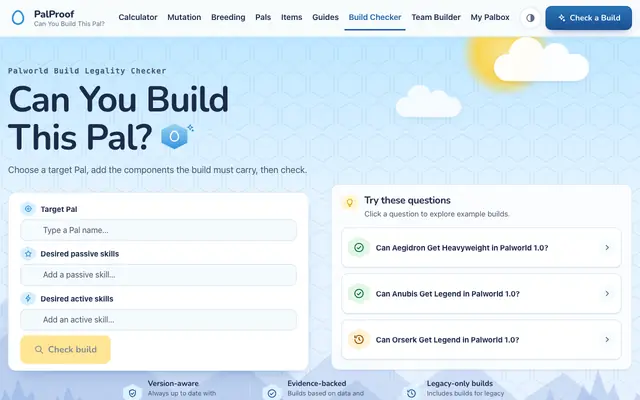Viewport: 640px width, 400px height.
Task: Focus the Type a Pal name field
Action: point(158,230)
